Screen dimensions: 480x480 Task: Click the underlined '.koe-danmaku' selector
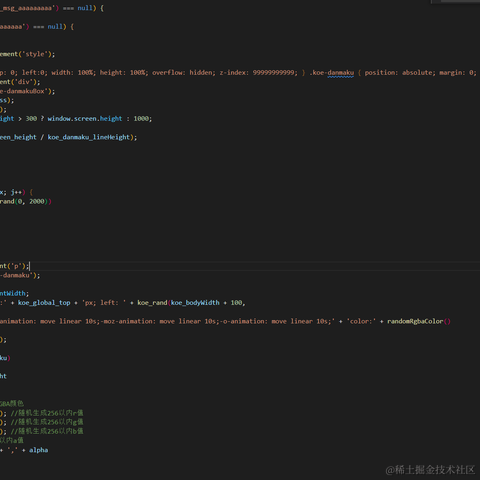click(x=332, y=73)
